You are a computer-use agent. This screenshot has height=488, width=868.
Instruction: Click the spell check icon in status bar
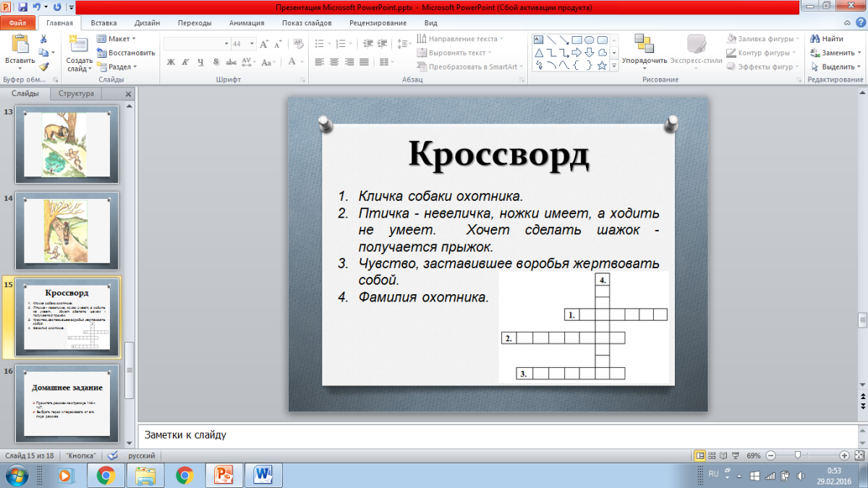point(112,456)
